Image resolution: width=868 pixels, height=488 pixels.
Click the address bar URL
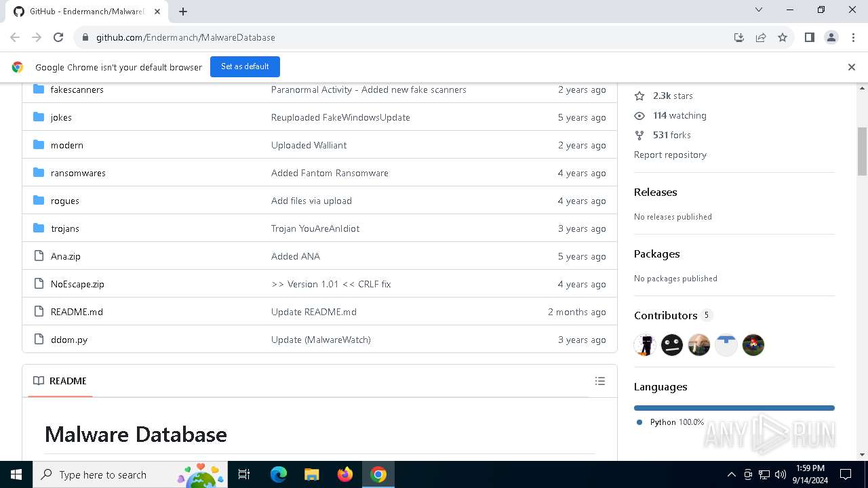click(x=185, y=37)
